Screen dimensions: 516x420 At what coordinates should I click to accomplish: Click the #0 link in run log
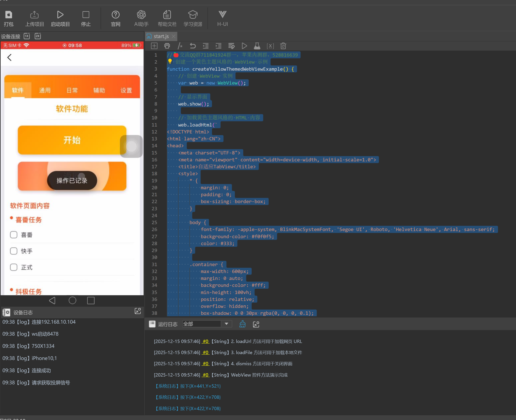[205, 341]
